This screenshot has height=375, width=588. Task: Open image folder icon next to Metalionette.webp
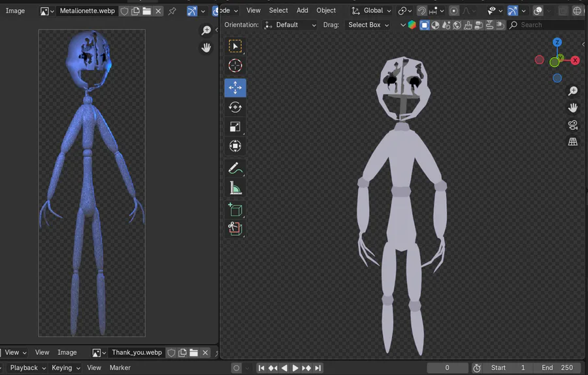[147, 11]
